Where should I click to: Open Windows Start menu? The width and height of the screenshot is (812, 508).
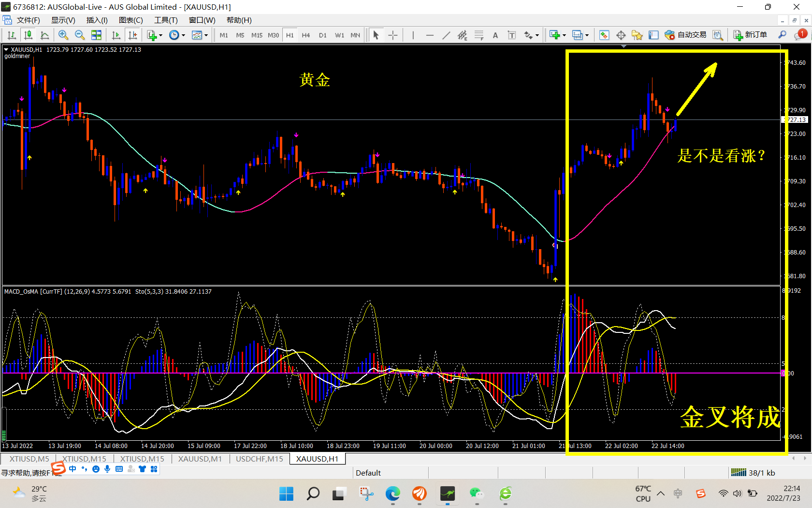pyautogui.click(x=286, y=493)
